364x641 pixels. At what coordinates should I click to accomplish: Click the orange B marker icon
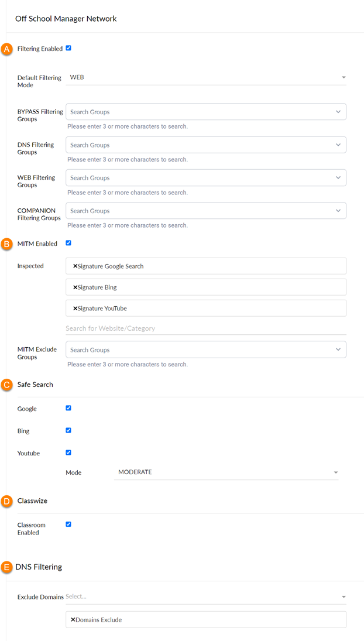pyautogui.click(x=6, y=244)
